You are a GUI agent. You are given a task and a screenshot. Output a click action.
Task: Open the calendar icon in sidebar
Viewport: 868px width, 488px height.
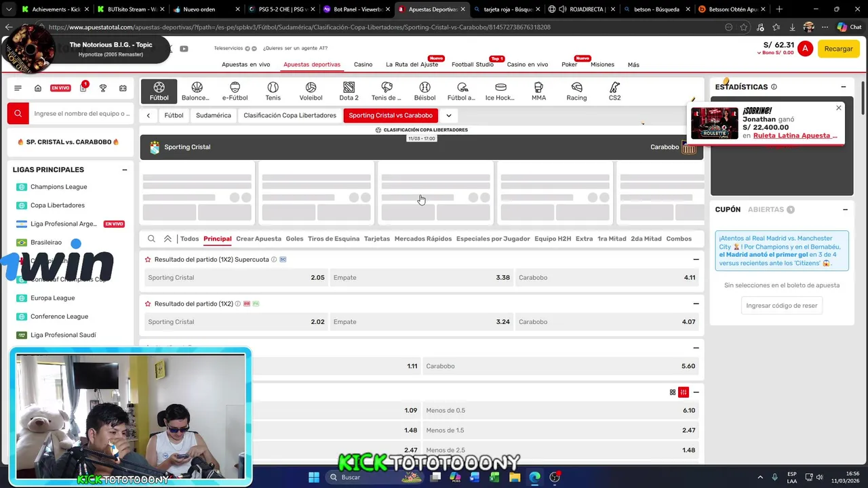pyautogui.click(x=123, y=88)
